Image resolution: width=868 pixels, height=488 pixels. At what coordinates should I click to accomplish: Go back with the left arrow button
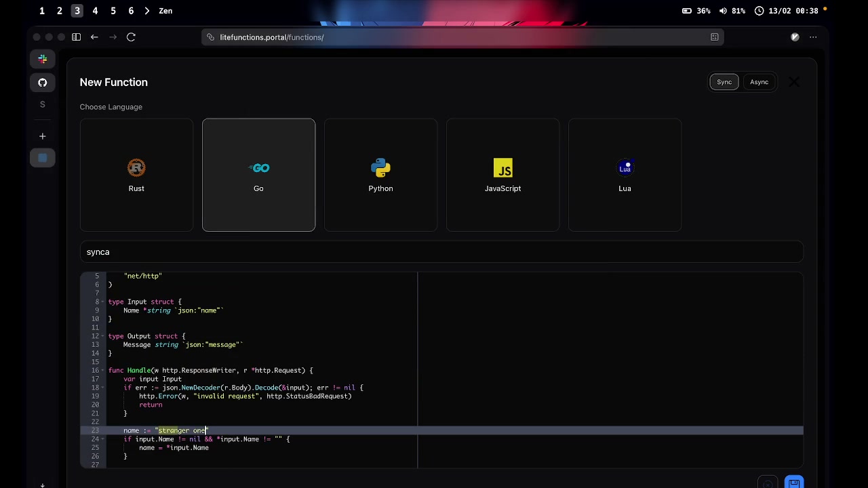point(94,37)
